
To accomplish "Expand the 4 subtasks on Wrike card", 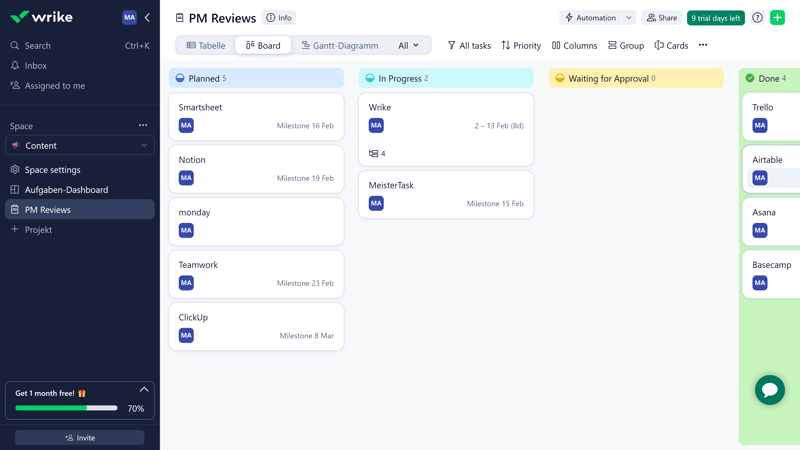I will pyautogui.click(x=377, y=153).
